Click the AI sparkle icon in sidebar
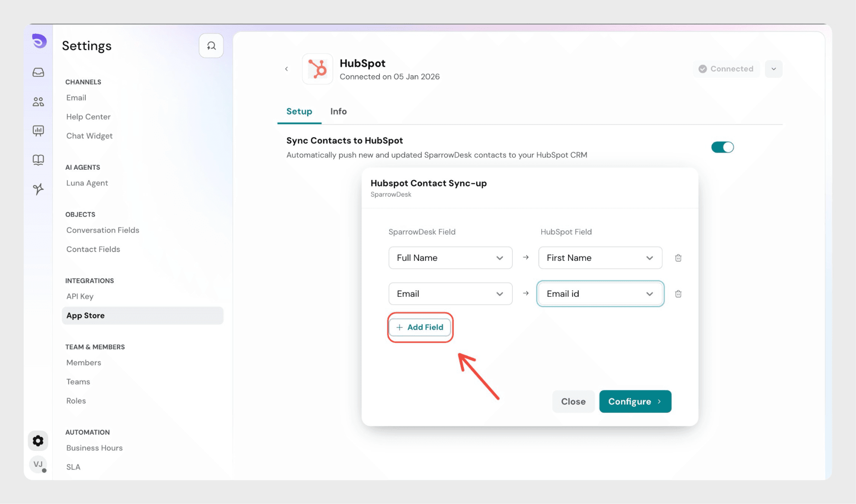Screen dimensions: 856x504 point(38,189)
